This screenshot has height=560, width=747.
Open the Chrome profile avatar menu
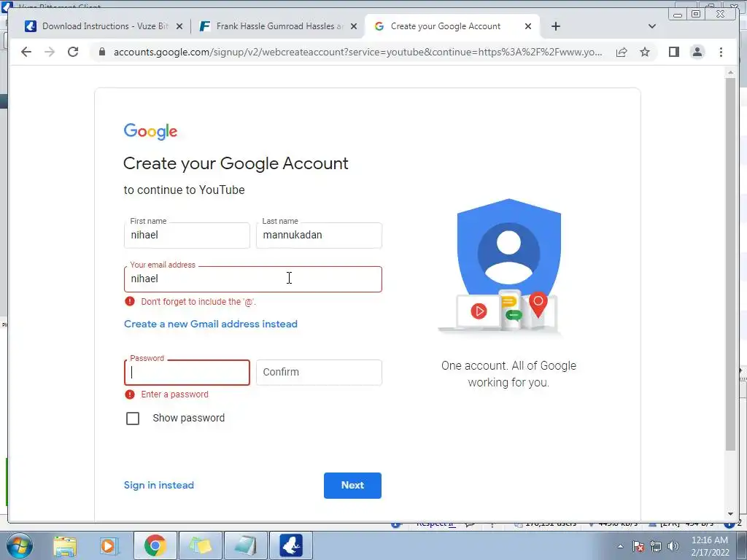tap(697, 52)
